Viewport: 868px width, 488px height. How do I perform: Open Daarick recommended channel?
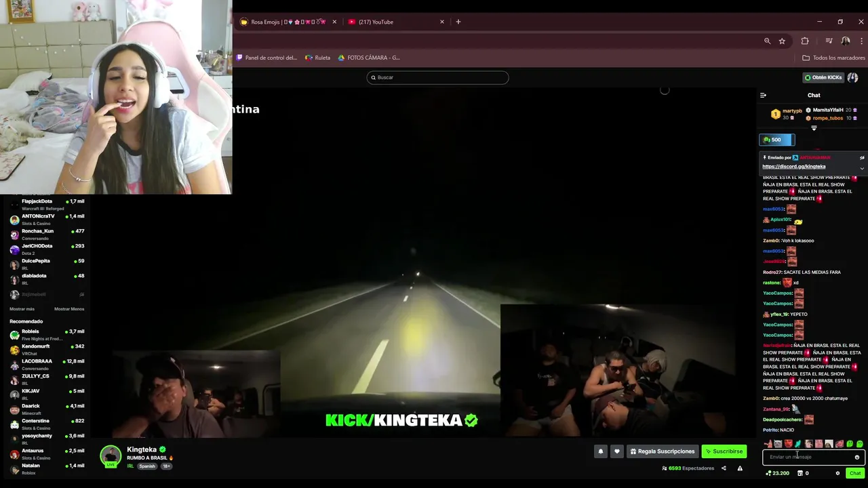point(46,409)
